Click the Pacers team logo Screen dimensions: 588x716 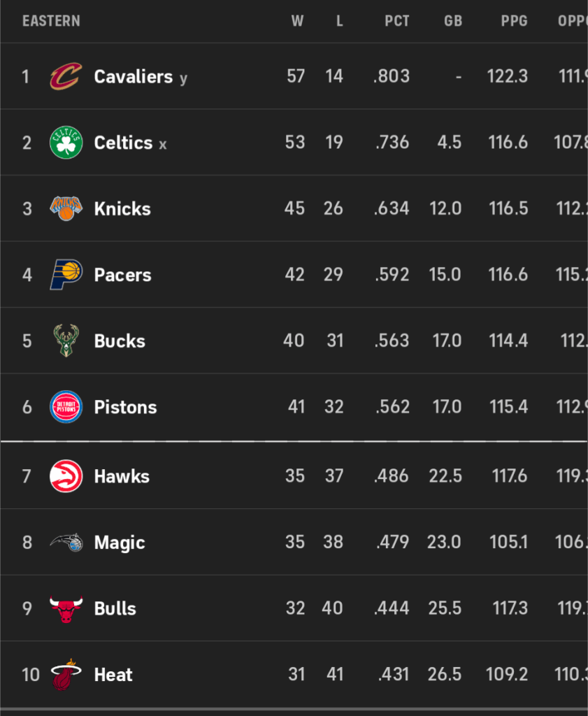pyautogui.click(x=66, y=275)
